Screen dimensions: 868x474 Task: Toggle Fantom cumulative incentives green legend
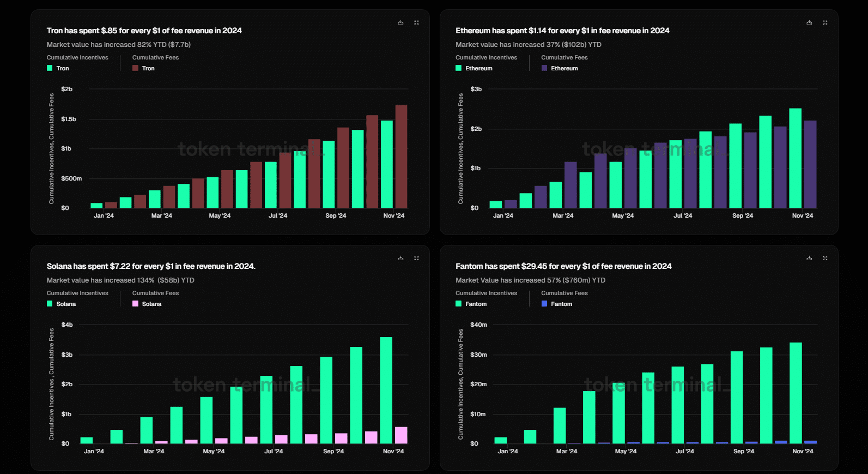click(471, 304)
